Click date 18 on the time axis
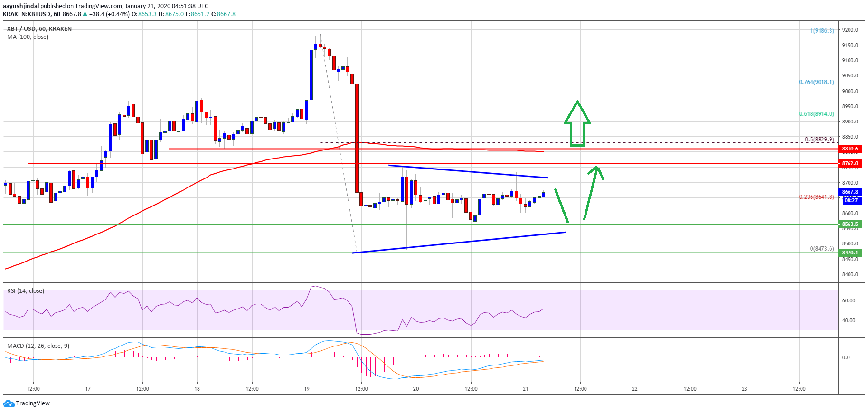868x412 pixels. [197, 389]
